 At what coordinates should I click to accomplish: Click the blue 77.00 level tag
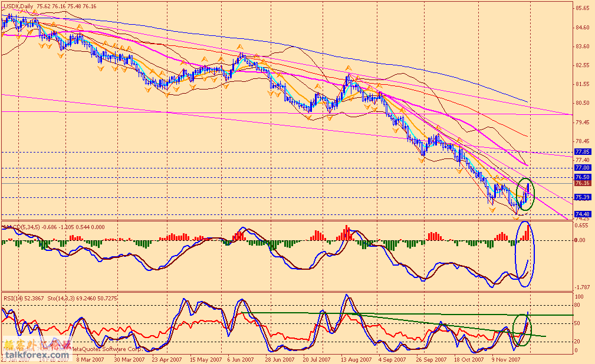pos(583,168)
